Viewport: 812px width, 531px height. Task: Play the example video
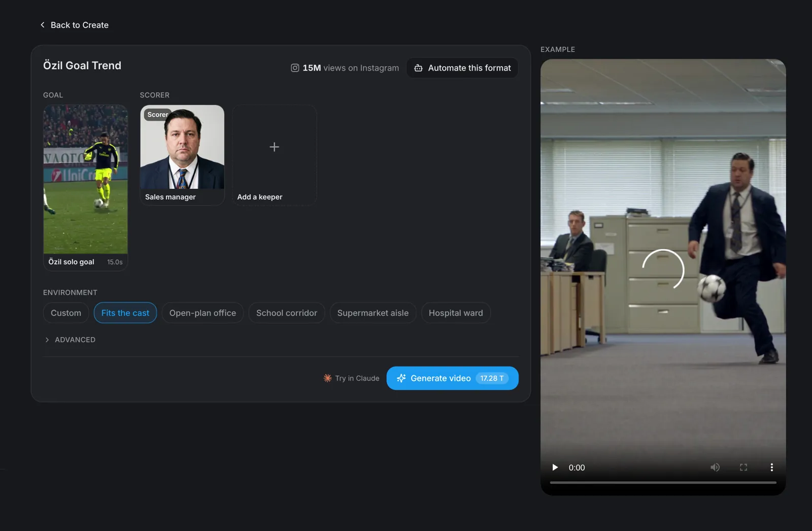[x=555, y=468]
